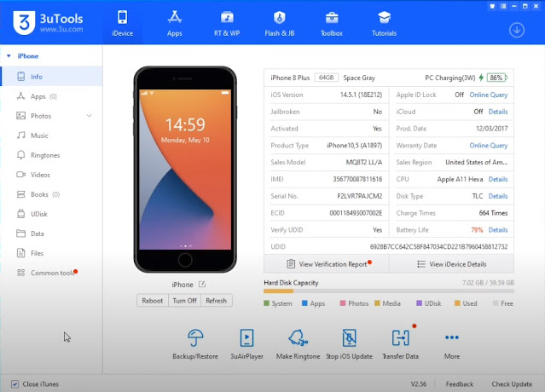Open the Apps tab in top bar

pyautogui.click(x=175, y=24)
